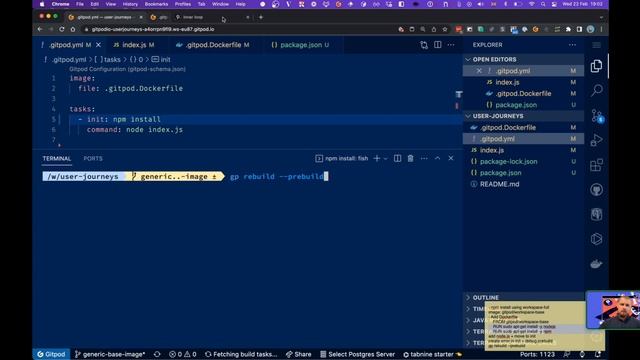The image size is (640, 360).
Task: Click Fetching build tasks status item
Action: [241, 354]
